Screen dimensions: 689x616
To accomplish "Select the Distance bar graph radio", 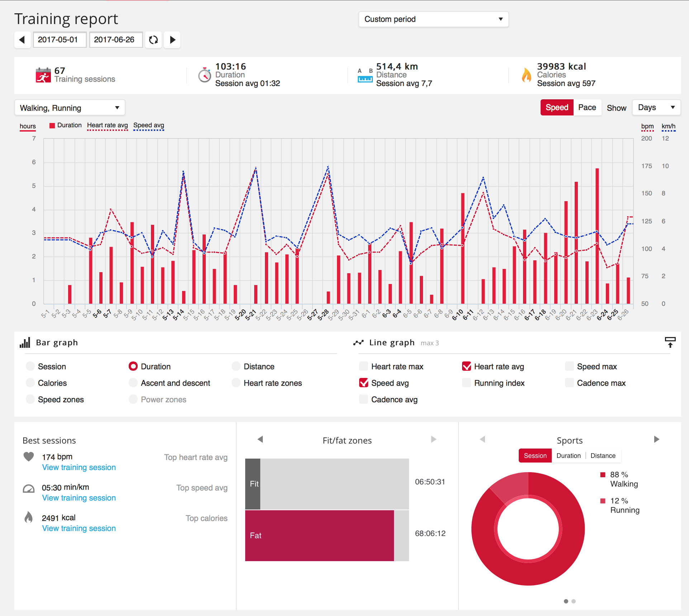I will click(236, 366).
